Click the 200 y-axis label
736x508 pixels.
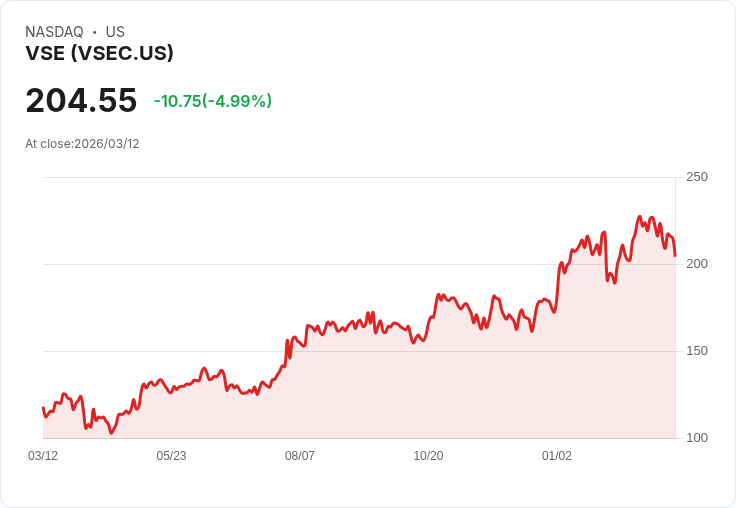tap(697, 264)
